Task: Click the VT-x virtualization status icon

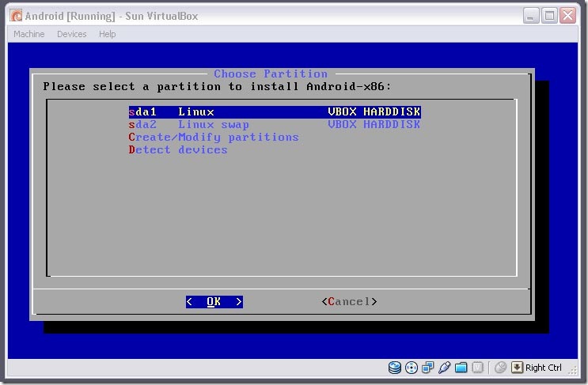Action: tap(477, 368)
